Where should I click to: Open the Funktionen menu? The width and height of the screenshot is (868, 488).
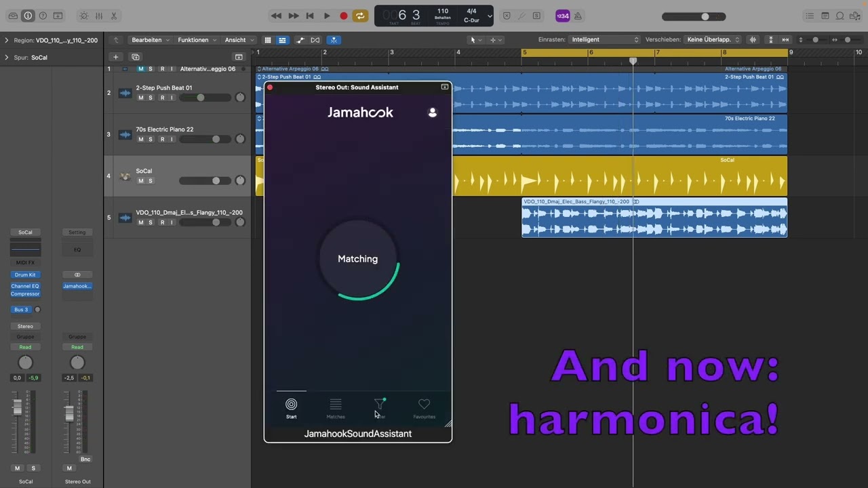pos(197,40)
